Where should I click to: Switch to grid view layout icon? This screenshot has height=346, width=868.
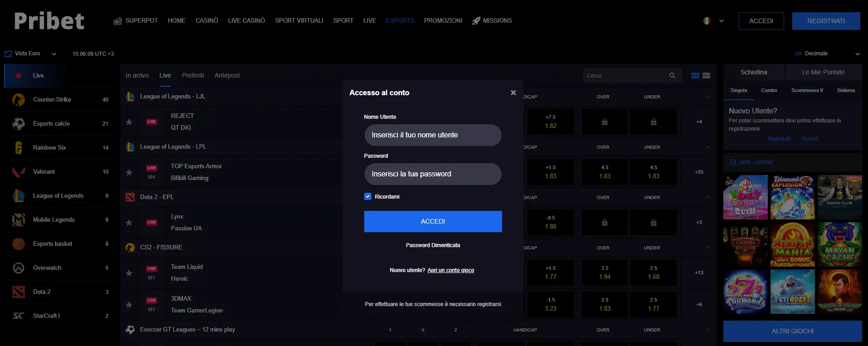pos(695,76)
